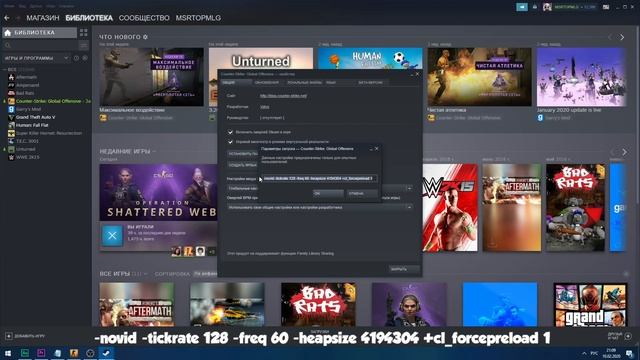Screen dimensions: 640x360
Task: Open the Steam taskbar icon
Action: coord(106,353)
